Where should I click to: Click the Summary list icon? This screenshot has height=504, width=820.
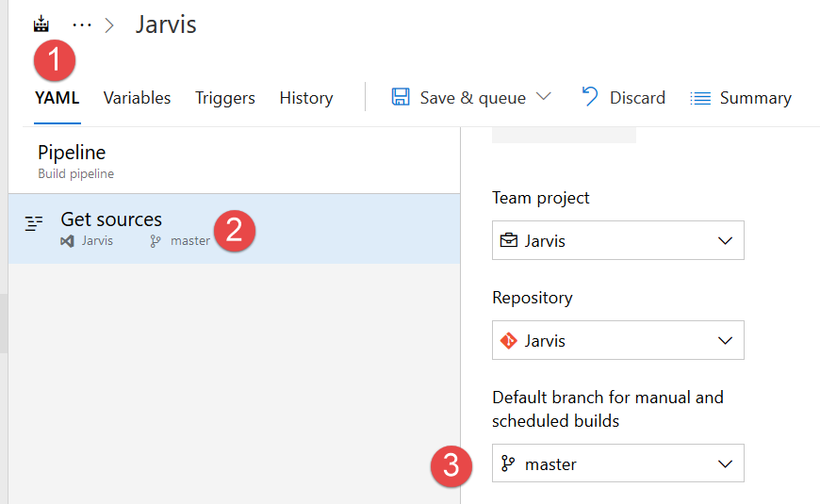tap(699, 98)
